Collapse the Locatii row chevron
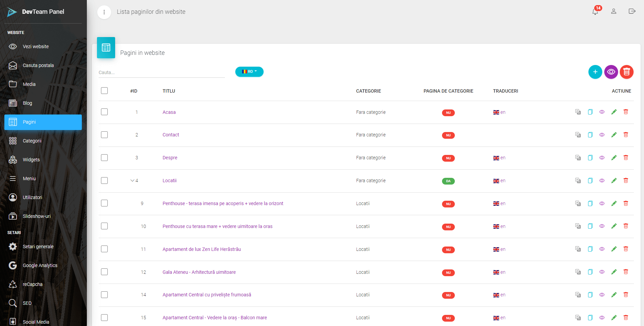 (x=132, y=181)
